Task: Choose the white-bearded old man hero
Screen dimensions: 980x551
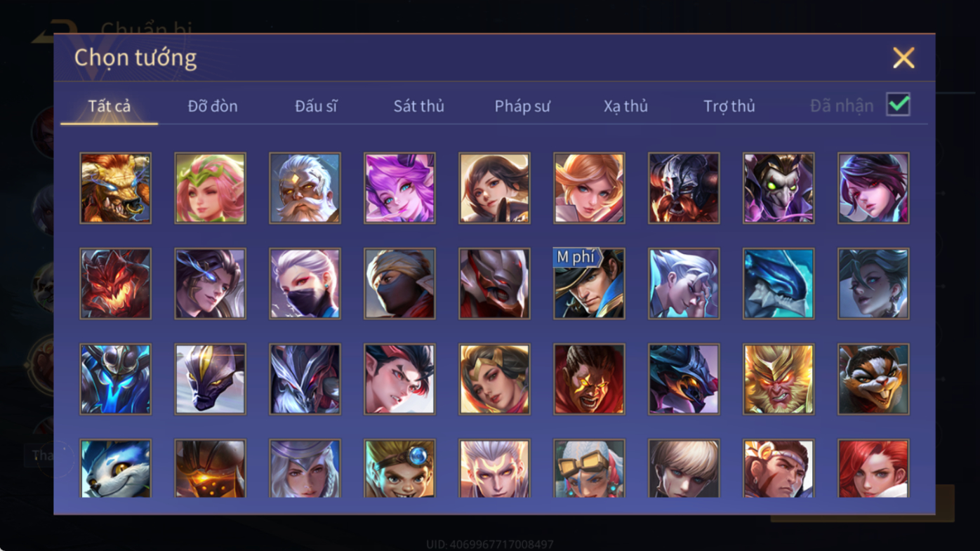Action: [305, 188]
